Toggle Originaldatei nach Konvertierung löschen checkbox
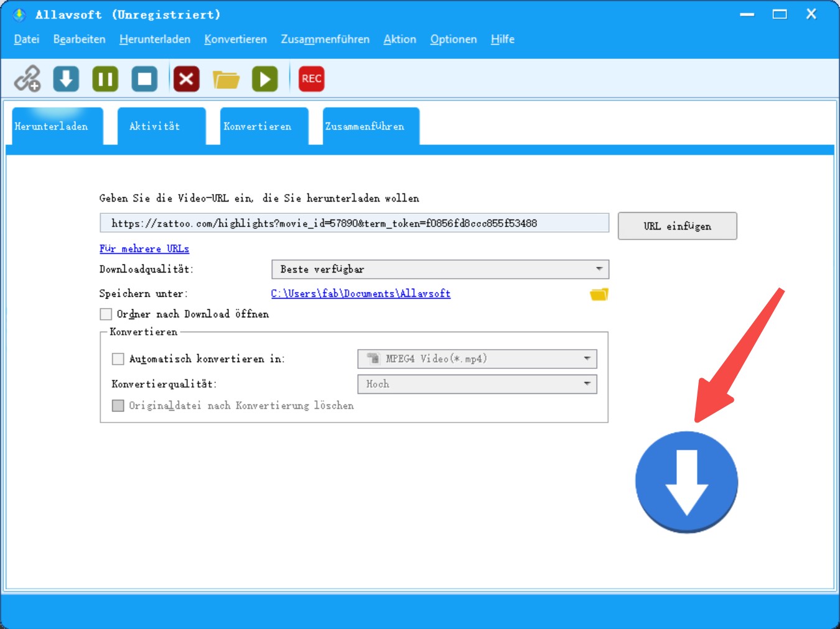This screenshot has width=840, height=629. (118, 406)
